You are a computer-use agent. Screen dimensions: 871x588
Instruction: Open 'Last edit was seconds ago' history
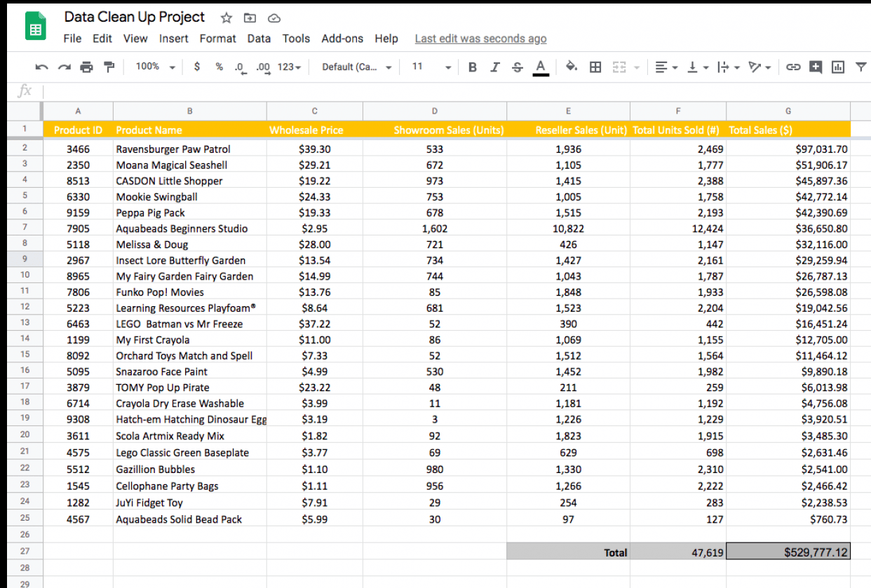coord(480,39)
